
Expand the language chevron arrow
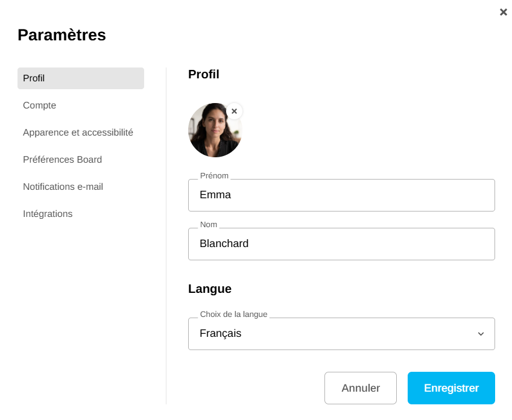[x=481, y=334]
